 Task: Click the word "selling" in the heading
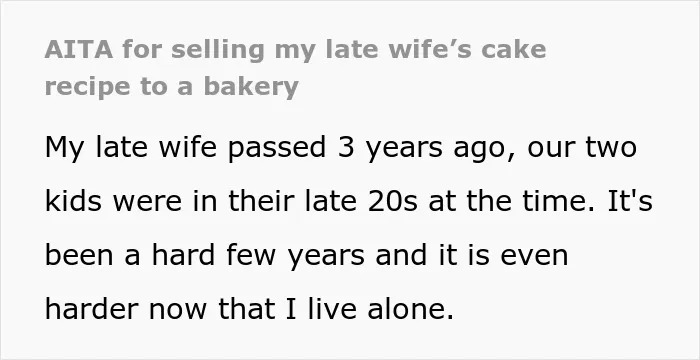218,50
